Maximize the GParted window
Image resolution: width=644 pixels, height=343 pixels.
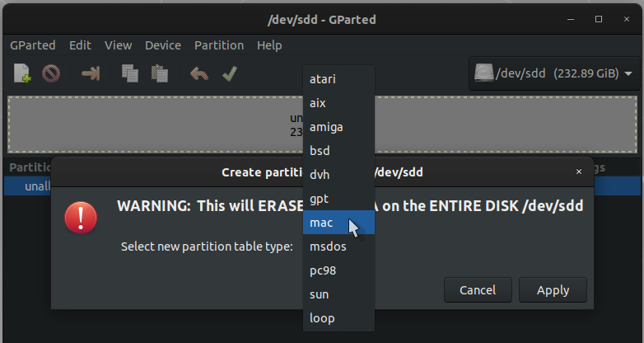point(599,19)
